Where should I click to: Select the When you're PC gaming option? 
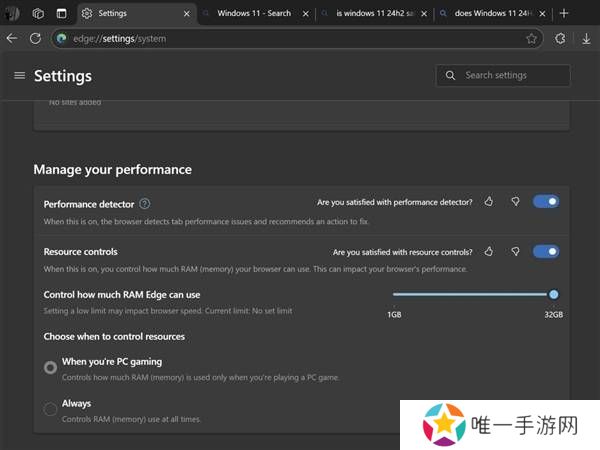pos(50,368)
